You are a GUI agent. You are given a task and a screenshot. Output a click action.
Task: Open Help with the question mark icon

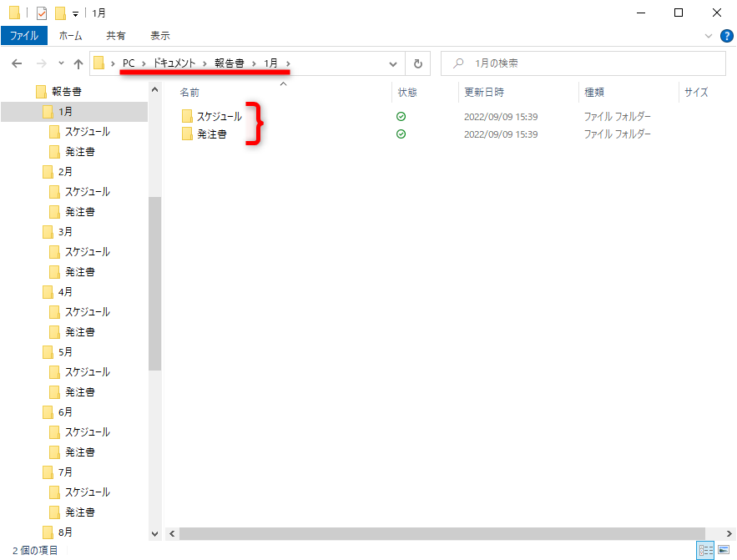point(727,36)
